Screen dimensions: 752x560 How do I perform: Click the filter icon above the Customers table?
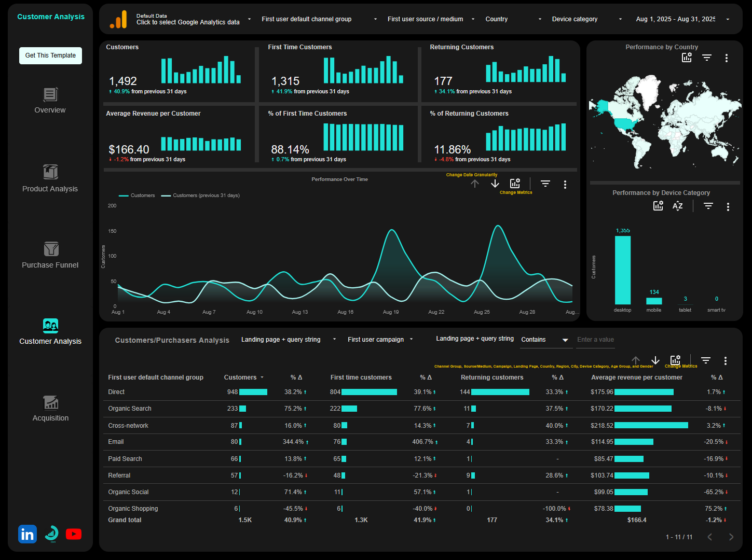click(705, 360)
